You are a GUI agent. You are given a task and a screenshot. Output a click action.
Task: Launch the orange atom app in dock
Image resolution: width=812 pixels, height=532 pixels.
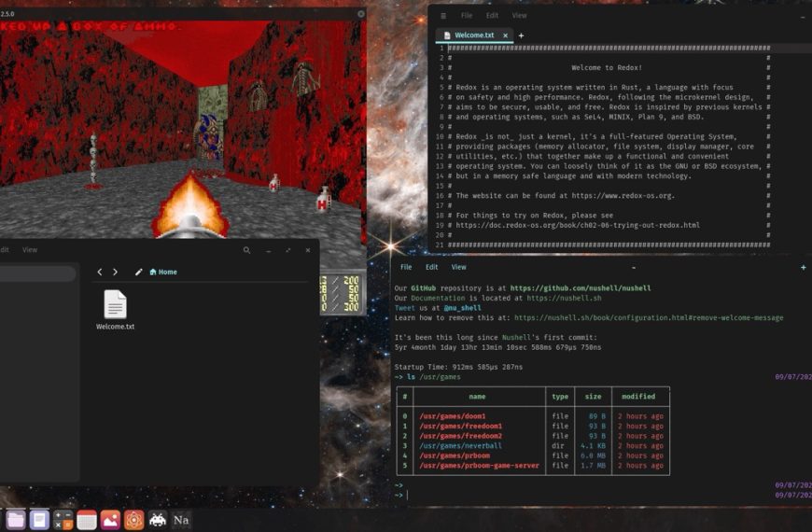pyautogui.click(x=133, y=520)
